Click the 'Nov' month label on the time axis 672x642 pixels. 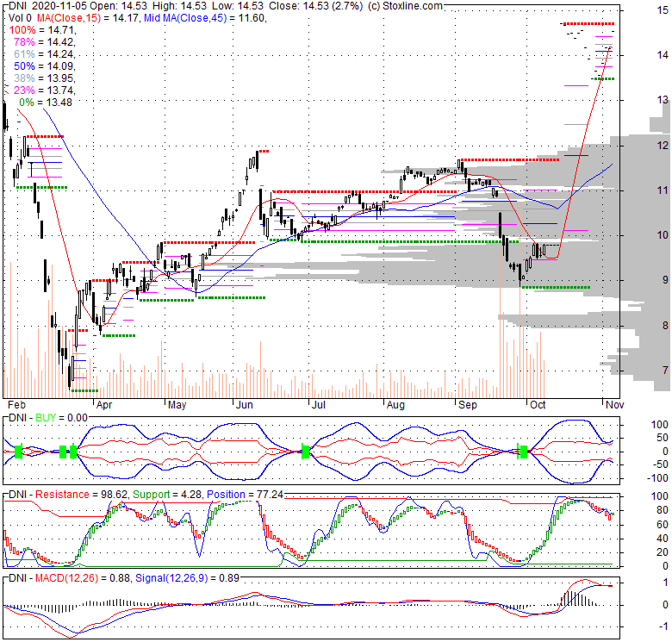[x=614, y=405]
